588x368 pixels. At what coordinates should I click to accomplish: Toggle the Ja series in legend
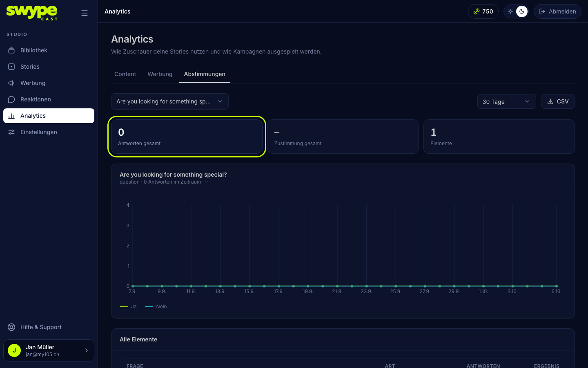(x=128, y=307)
